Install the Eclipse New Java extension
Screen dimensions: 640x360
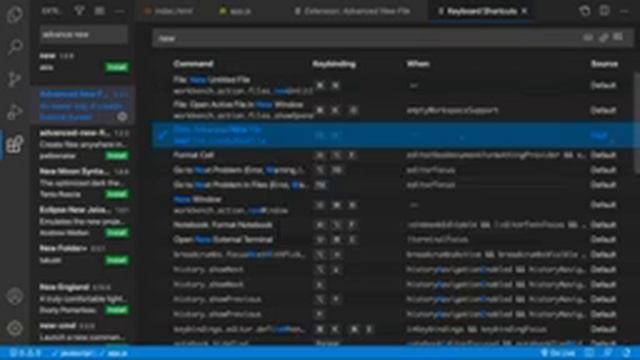click(117, 233)
